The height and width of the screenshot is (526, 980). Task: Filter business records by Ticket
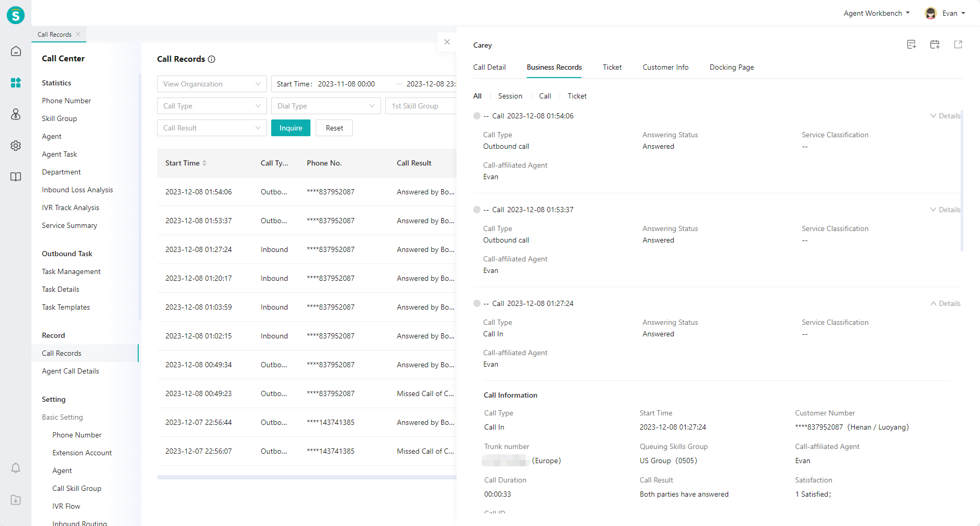click(577, 96)
